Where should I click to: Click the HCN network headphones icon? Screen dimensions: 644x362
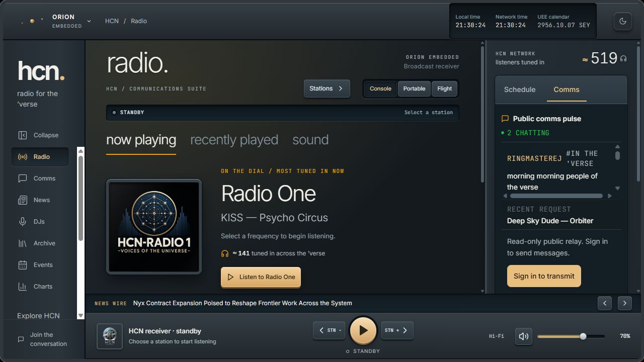click(623, 59)
